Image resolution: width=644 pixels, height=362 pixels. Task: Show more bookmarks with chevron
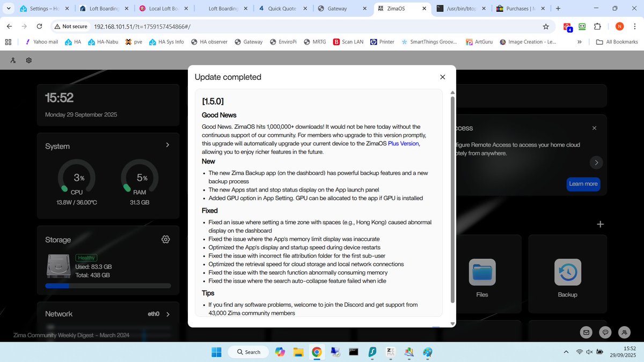tap(579, 42)
